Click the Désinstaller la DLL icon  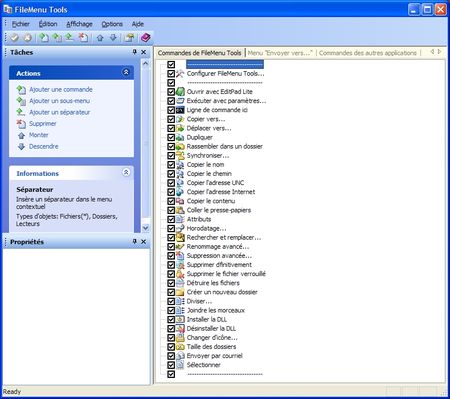click(180, 329)
